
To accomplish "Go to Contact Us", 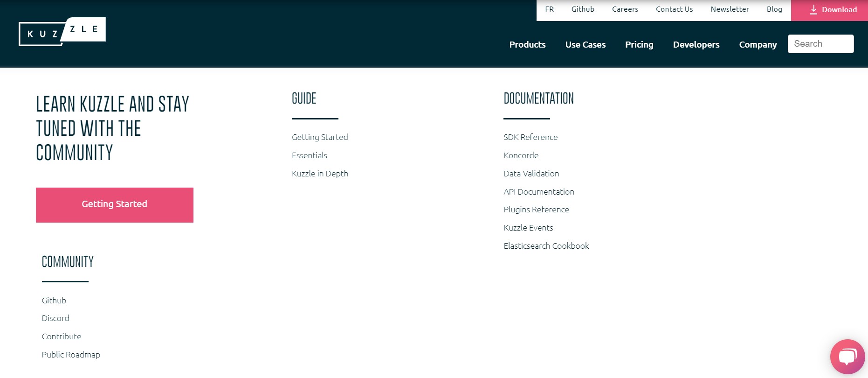I will pyautogui.click(x=674, y=9).
